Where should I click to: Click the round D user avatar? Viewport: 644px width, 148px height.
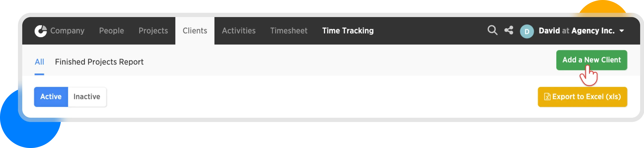click(526, 31)
